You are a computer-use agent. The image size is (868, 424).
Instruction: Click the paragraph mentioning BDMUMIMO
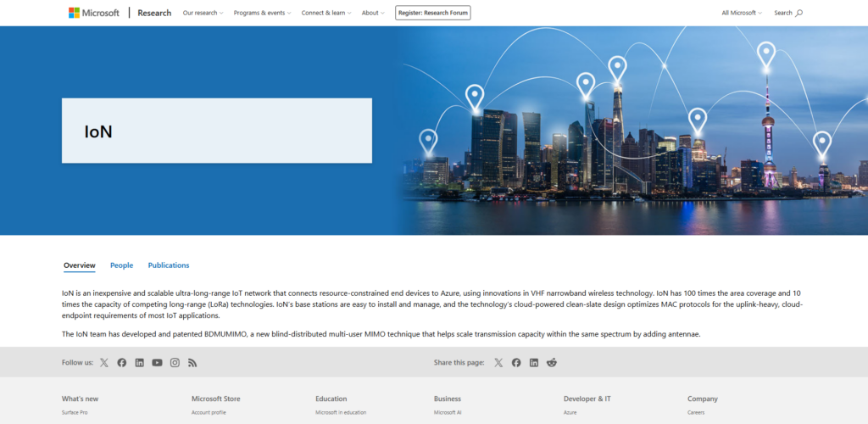381,334
